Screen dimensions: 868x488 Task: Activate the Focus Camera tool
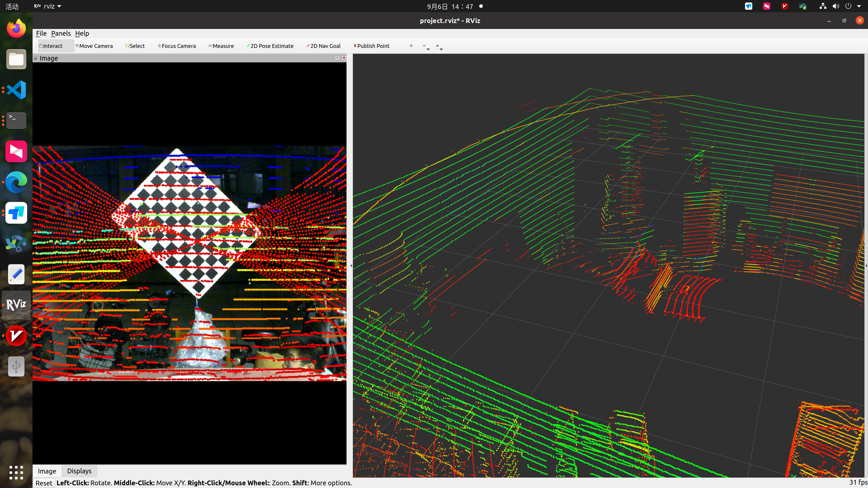coord(177,46)
